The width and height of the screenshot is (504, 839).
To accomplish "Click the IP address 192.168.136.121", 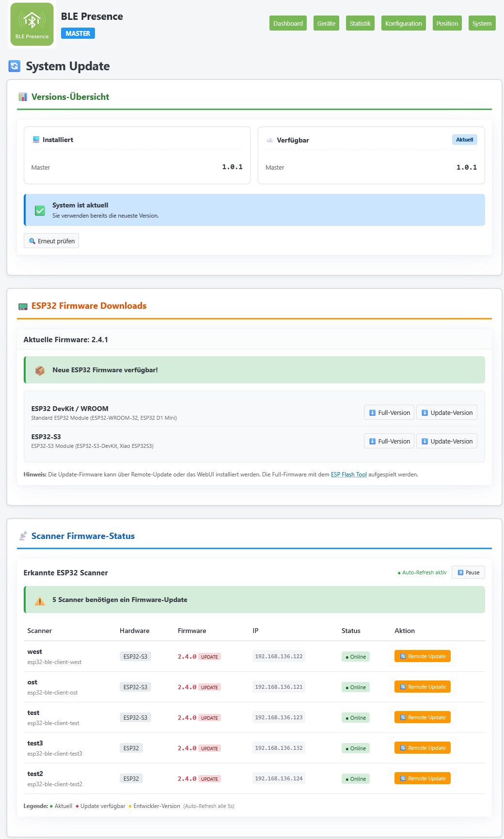I will pyautogui.click(x=279, y=687).
